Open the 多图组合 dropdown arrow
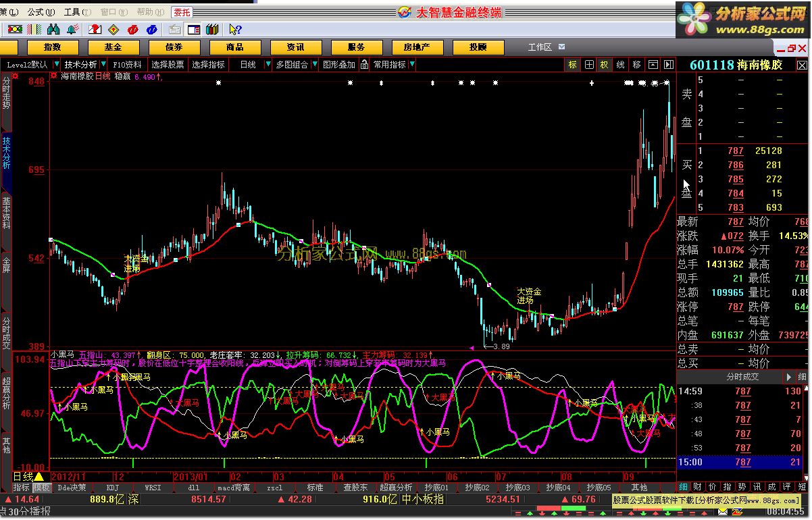 (315, 64)
